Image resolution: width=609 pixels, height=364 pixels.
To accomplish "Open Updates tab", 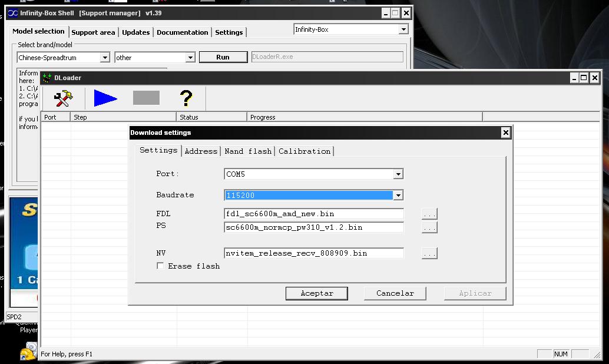I will [135, 32].
